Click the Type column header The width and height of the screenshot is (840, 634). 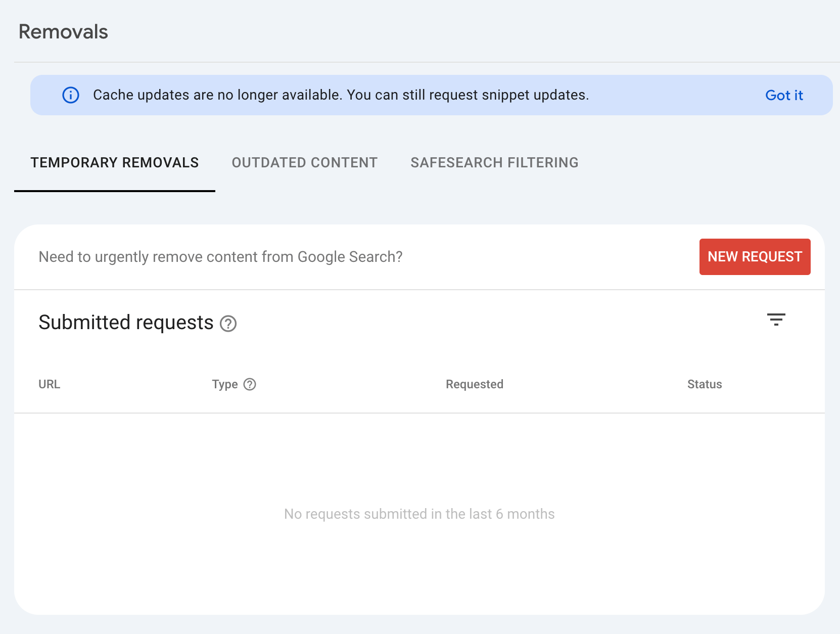click(225, 384)
